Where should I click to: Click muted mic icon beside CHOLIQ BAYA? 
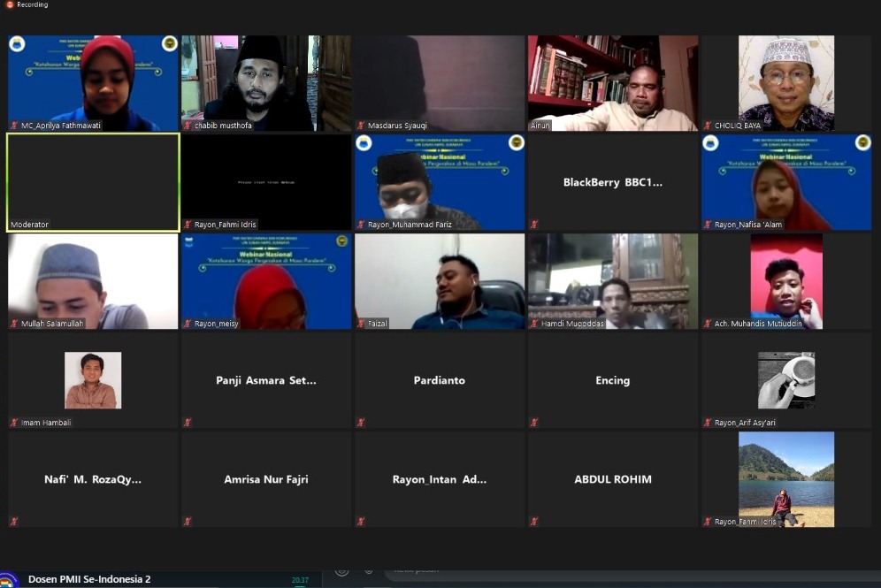708,126
